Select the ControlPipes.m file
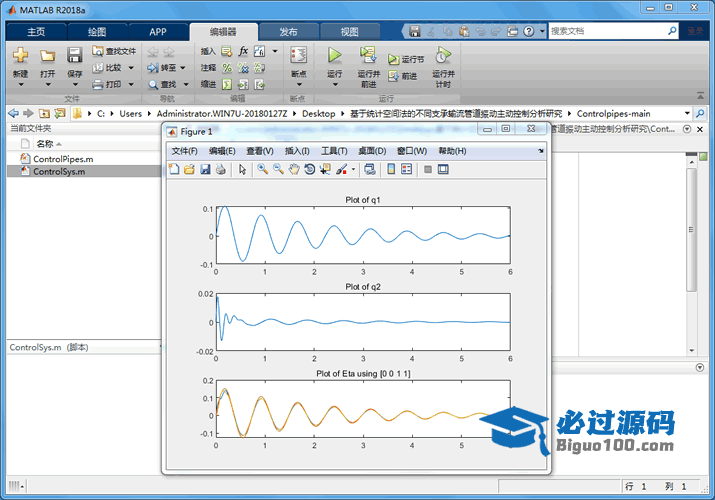The width and height of the screenshot is (715, 500). (x=63, y=159)
